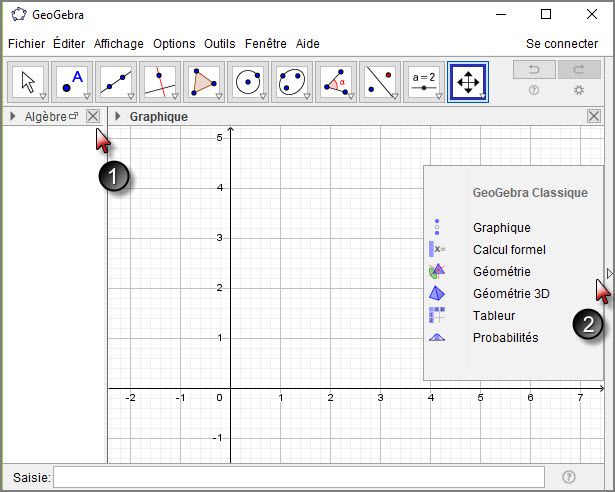Click the Undo arrow button

coord(534,69)
